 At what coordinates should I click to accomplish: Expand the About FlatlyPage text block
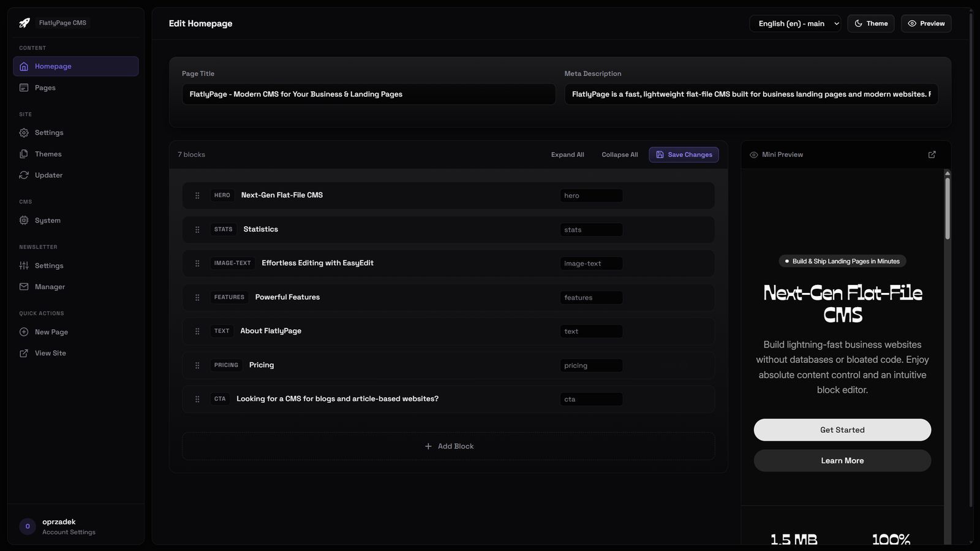[x=448, y=331]
